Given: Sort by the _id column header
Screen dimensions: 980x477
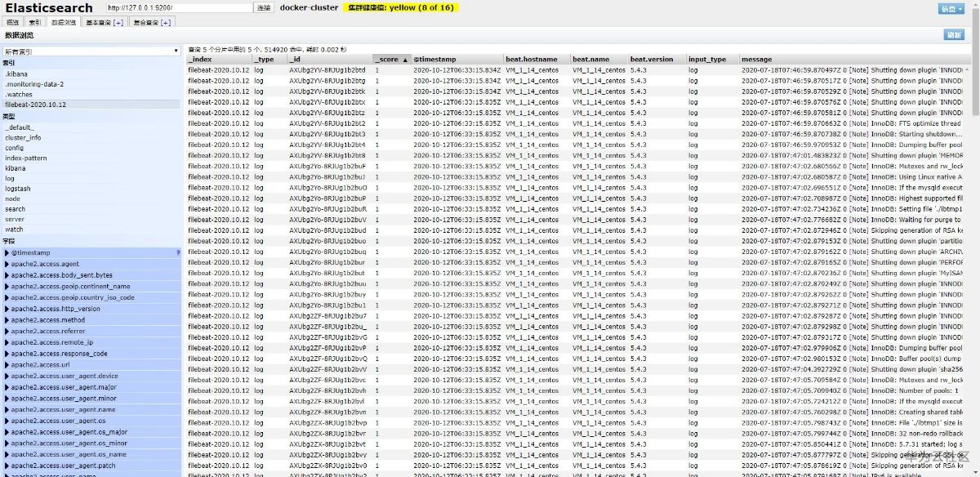Looking at the screenshot, I should 329,60.
